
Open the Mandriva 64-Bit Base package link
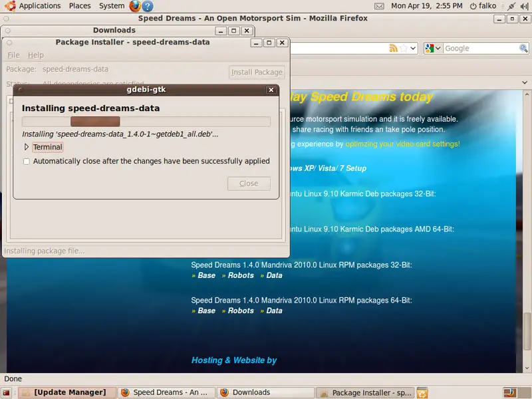click(207, 311)
